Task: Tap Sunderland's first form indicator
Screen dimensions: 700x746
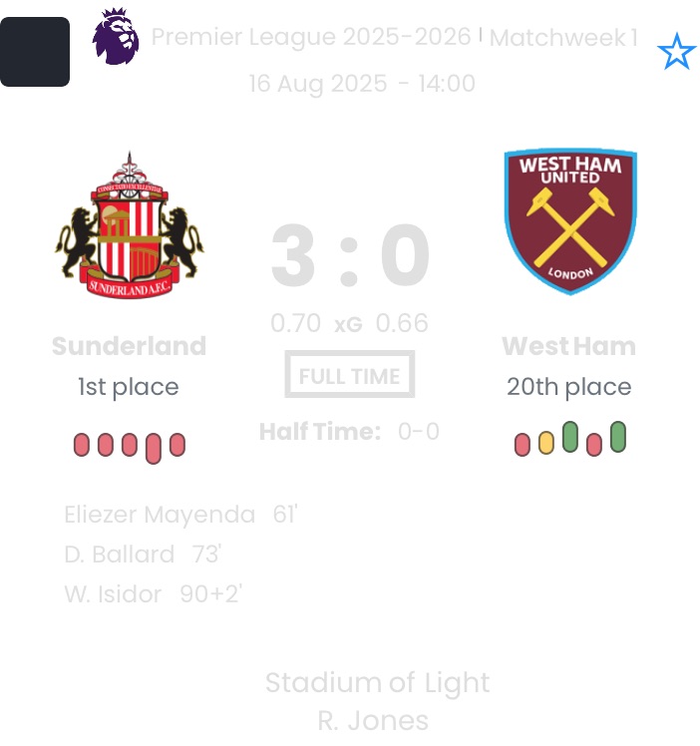Action: tap(82, 445)
